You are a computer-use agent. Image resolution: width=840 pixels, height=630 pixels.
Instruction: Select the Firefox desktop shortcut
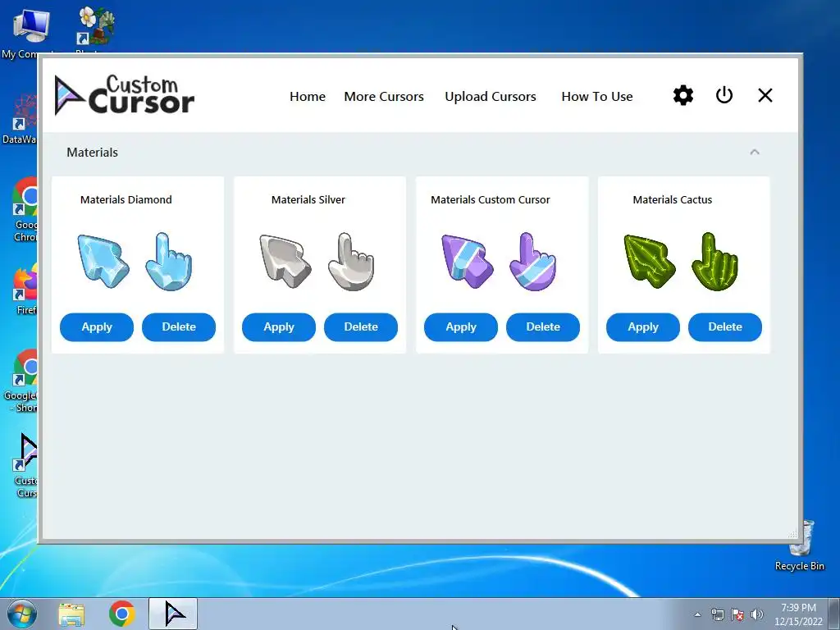tap(25, 290)
